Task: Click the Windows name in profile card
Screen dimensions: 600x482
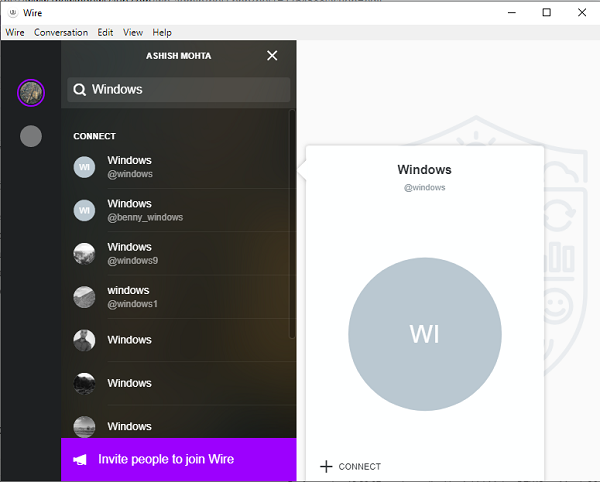Action: point(424,169)
